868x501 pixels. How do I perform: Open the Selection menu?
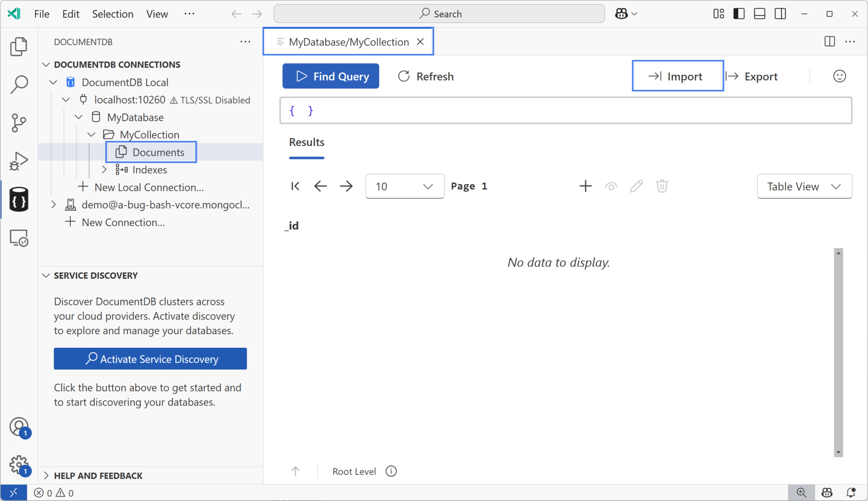(x=113, y=14)
